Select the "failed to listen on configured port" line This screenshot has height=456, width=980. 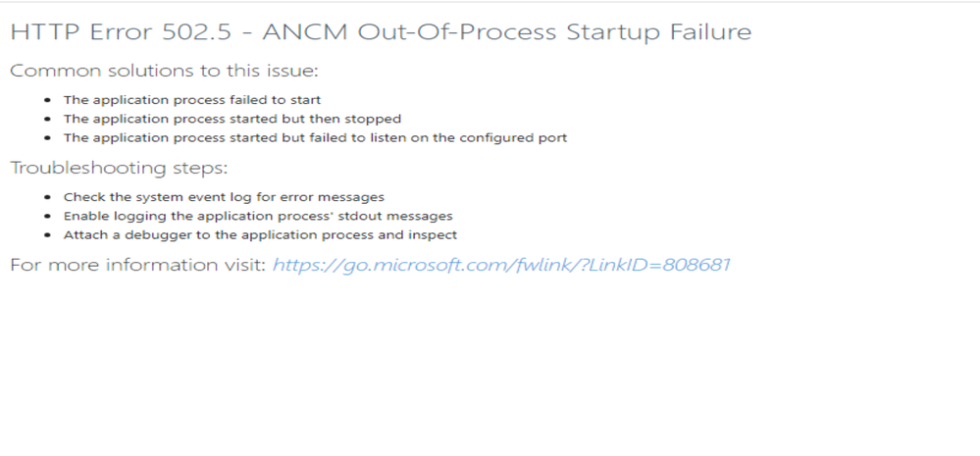[x=315, y=137]
